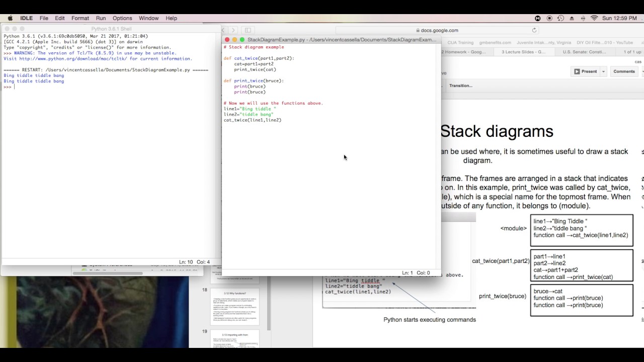Image resolution: width=644 pixels, height=362 pixels.
Task: Switch to the 3 Lecture Slides tab
Action: (x=523, y=52)
